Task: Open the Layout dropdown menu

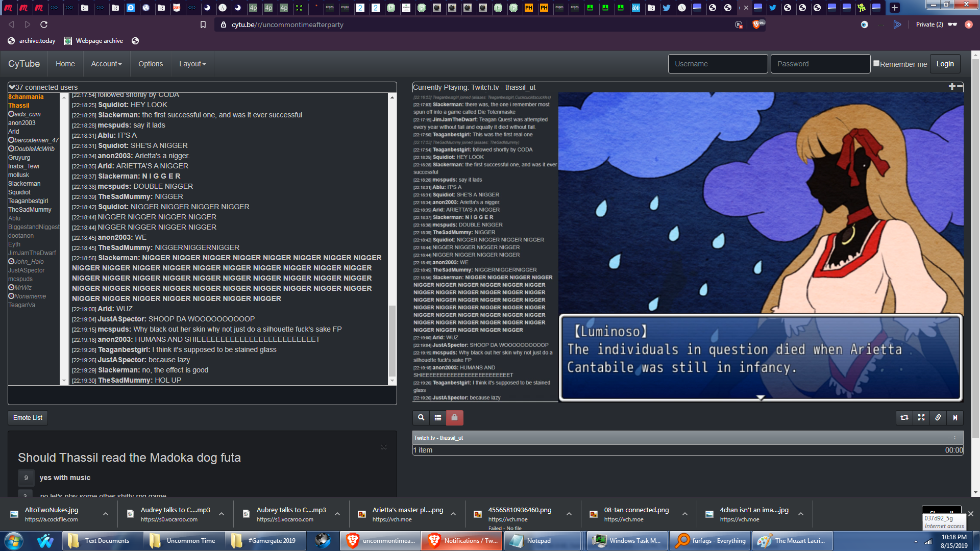Action: coord(192,64)
